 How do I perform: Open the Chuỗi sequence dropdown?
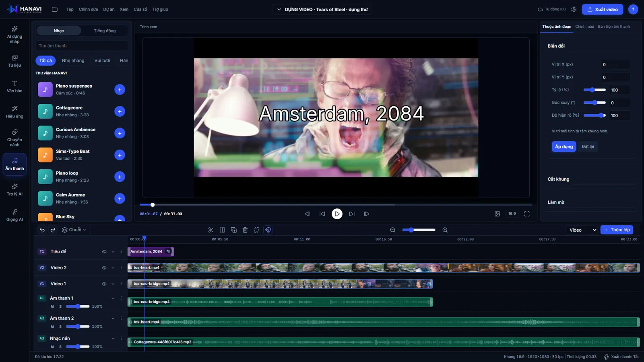tap(74, 230)
